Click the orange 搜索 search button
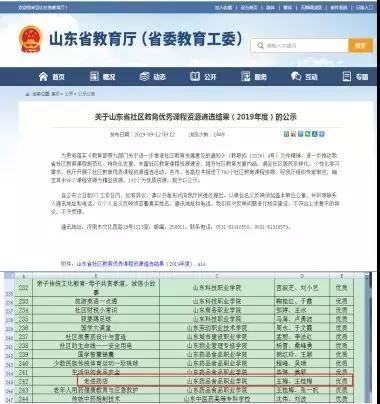380x404 pixels. click(x=360, y=45)
